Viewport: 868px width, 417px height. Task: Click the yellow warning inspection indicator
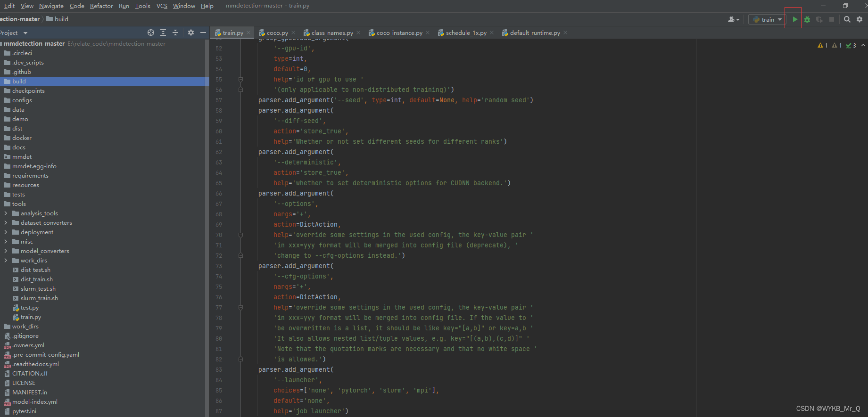(x=823, y=46)
